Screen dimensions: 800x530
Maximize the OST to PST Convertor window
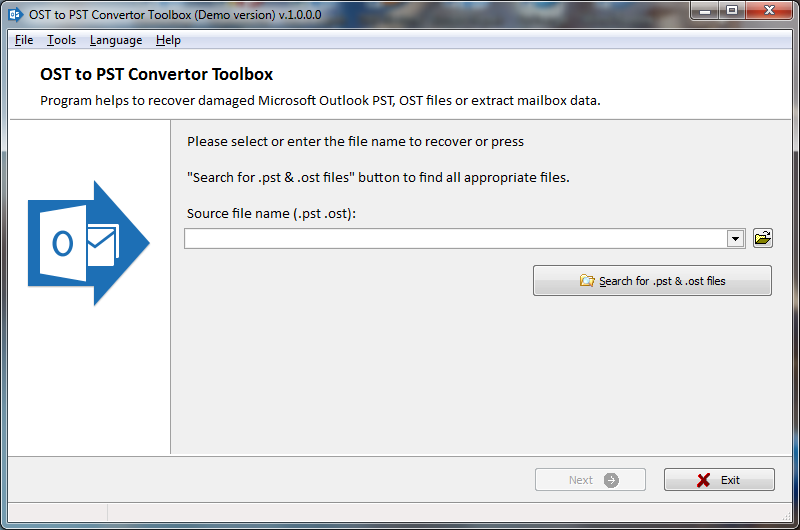(x=732, y=10)
